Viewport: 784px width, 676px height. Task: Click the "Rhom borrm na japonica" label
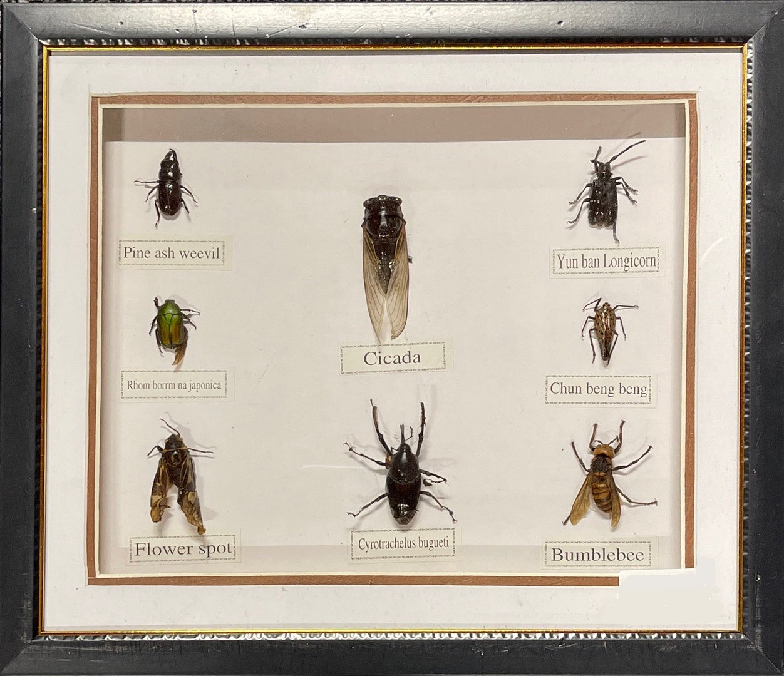pyautogui.click(x=173, y=385)
